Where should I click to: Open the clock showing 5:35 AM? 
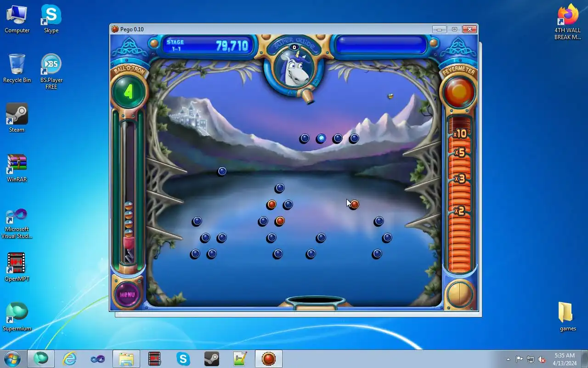[x=565, y=359]
